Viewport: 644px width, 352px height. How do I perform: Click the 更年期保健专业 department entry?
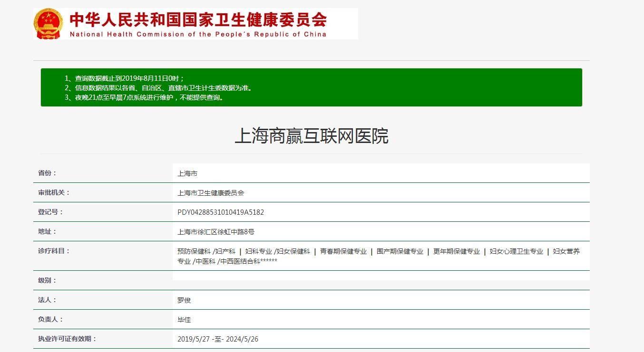point(456,252)
